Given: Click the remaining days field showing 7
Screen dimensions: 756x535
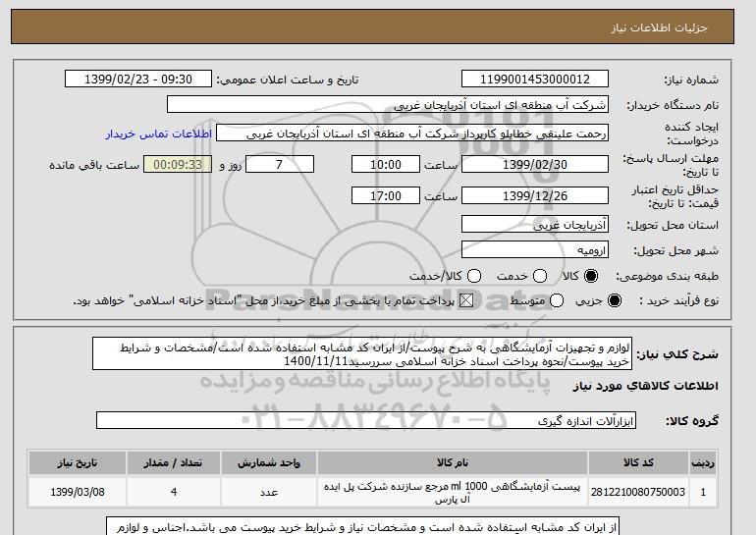Looking at the screenshot, I should tap(280, 164).
